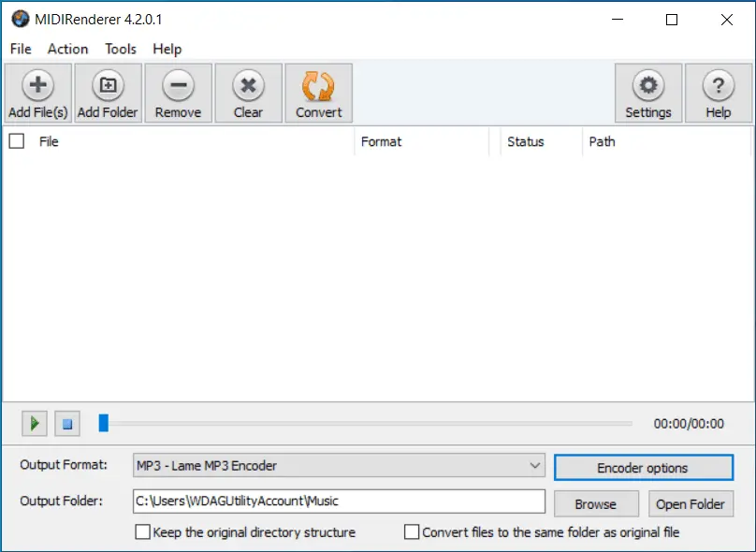Open the Action menu

pos(67,49)
